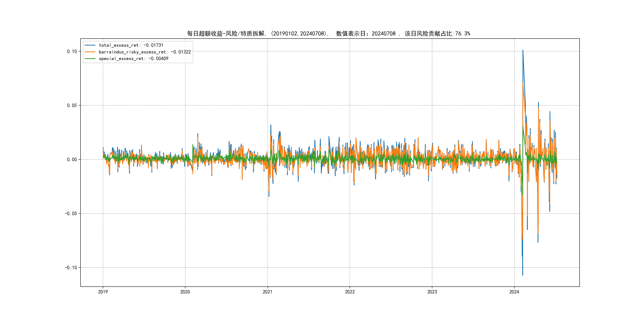Screen dimensions: 644x322
Task: Click the highest blue peak in 2024
Action: tap(523, 50)
